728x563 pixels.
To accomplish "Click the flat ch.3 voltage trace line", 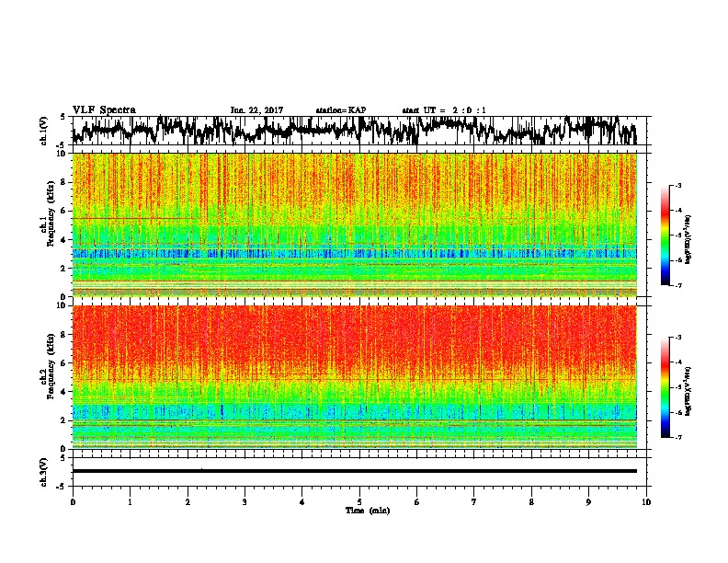I will (354, 471).
